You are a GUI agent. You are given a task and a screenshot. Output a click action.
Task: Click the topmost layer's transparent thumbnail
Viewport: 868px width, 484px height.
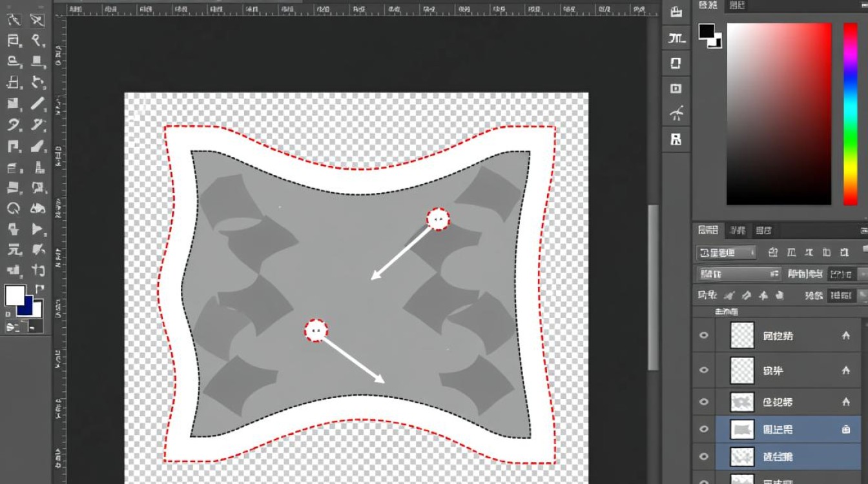click(742, 336)
